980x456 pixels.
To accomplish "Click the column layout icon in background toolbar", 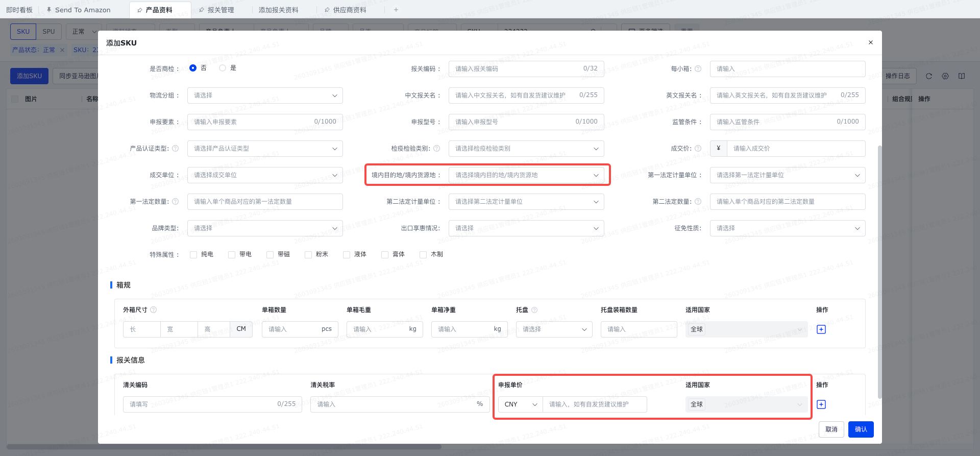I will 962,76.
